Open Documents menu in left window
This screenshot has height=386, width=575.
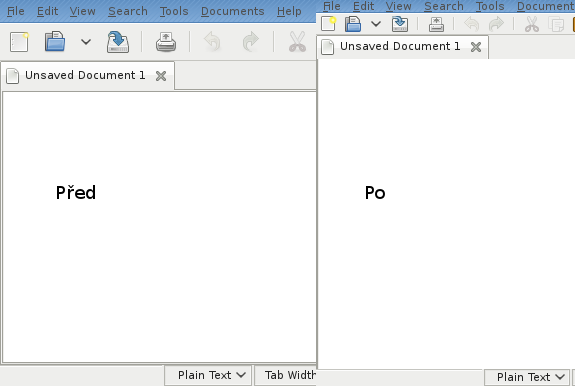click(x=232, y=11)
